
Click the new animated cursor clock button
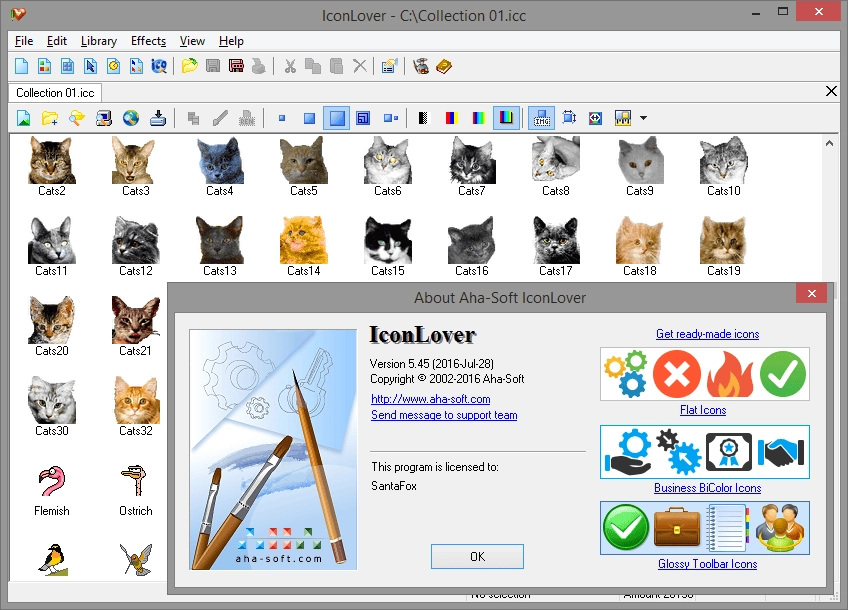tap(113, 66)
